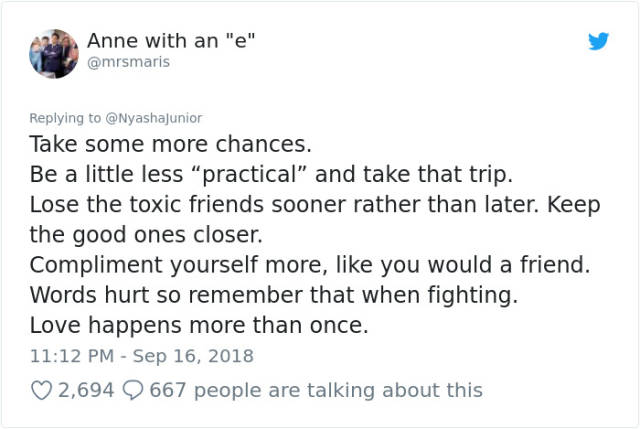The image size is (640, 429).
Task: Click the blue Twitter bird logo
Action: pos(598,41)
